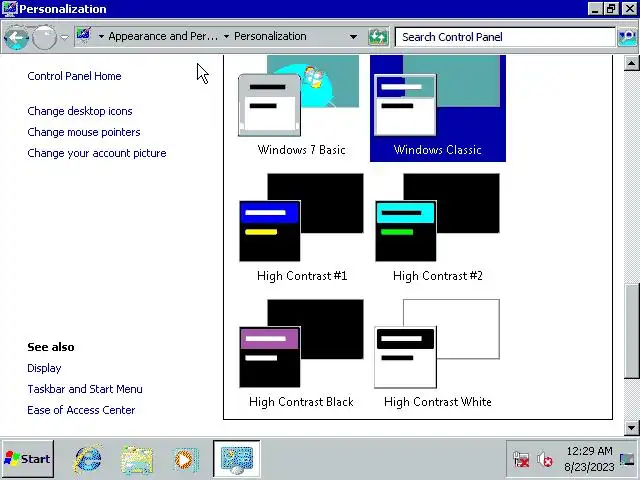
Task: Focus the Search Control Panel field
Action: (505, 37)
